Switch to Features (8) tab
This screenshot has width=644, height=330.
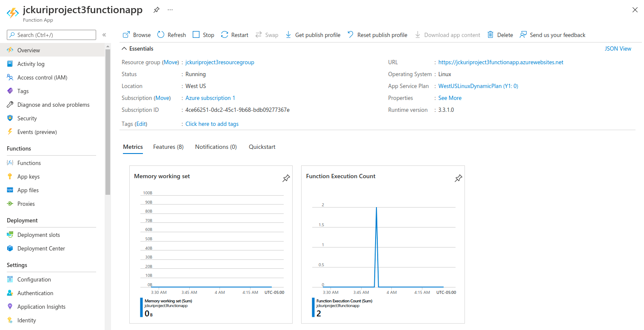pos(168,147)
